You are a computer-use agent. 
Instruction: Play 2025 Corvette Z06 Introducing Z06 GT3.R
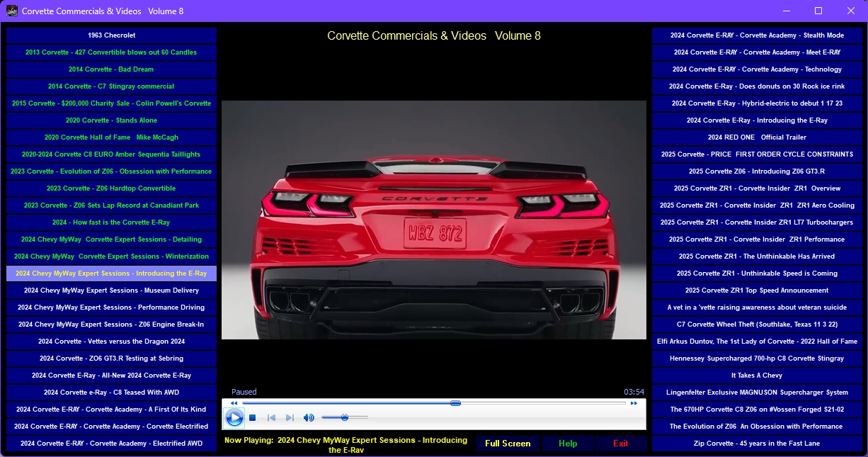[x=757, y=171]
